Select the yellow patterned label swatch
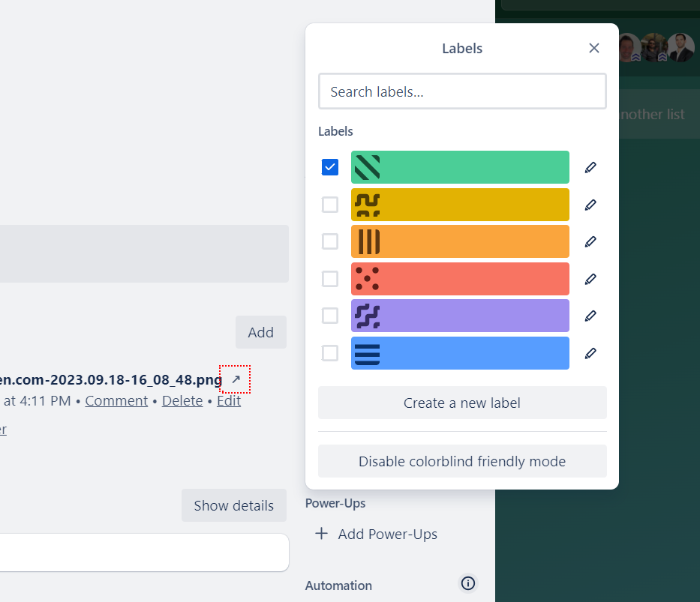Viewport: 700px width, 602px height. coord(460,205)
